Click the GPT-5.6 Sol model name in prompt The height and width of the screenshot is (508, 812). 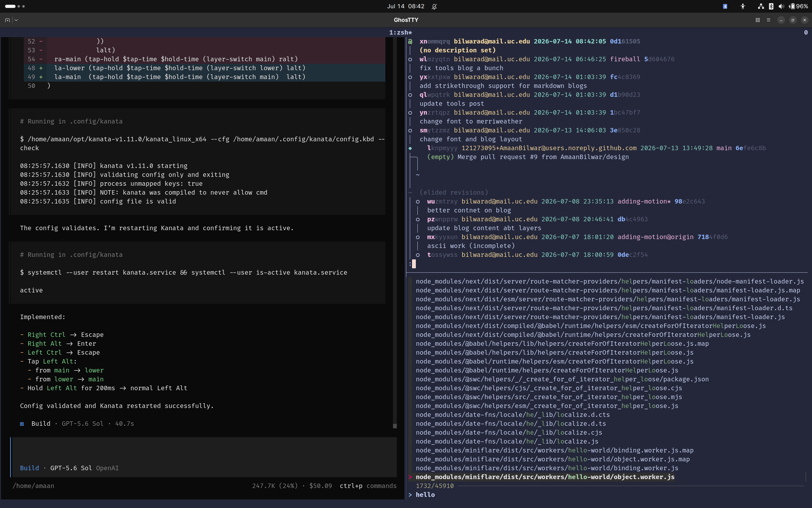click(x=71, y=468)
